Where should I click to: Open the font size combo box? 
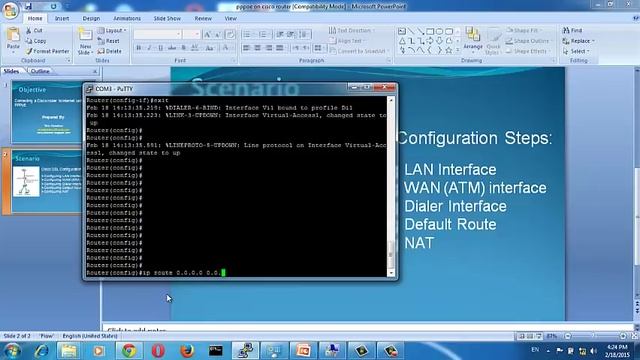pos(191,34)
